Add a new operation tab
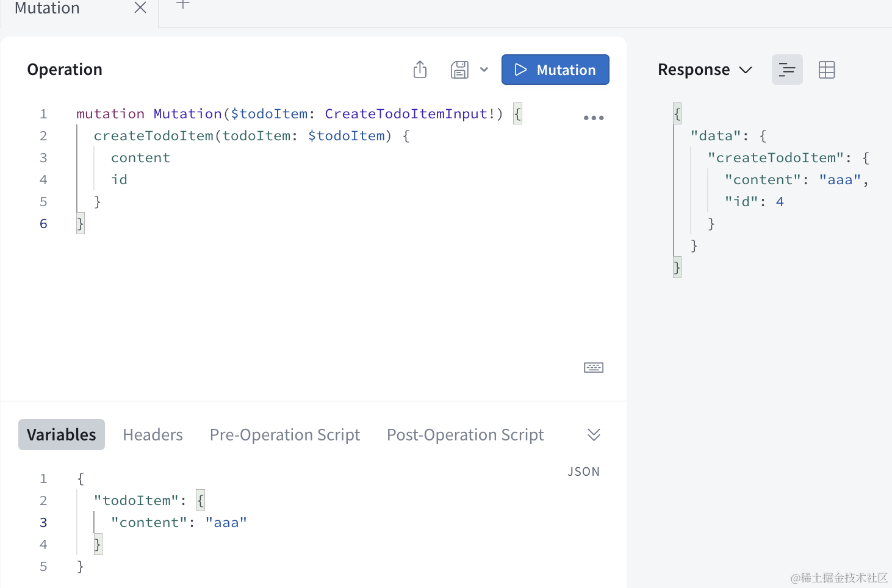This screenshot has width=892, height=588. pyautogui.click(x=182, y=5)
